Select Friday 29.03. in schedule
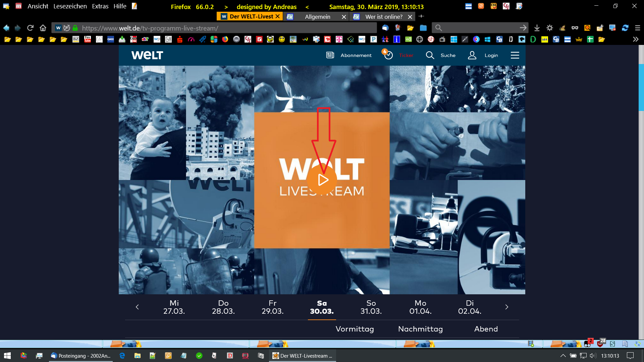Image resolution: width=644 pixels, height=362 pixels. 272,307
